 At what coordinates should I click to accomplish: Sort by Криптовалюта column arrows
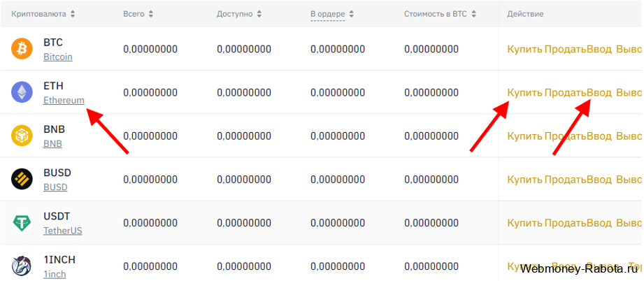pyautogui.click(x=73, y=14)
